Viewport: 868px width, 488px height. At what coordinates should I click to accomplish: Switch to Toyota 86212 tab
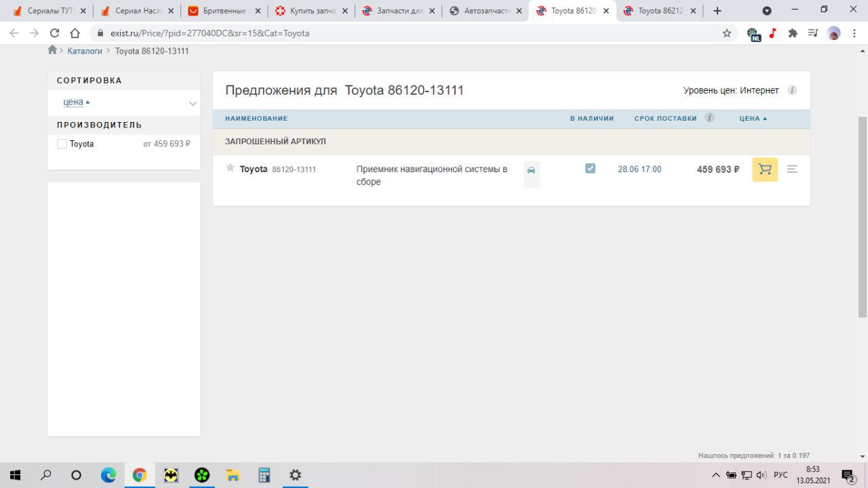pos(658,11)
